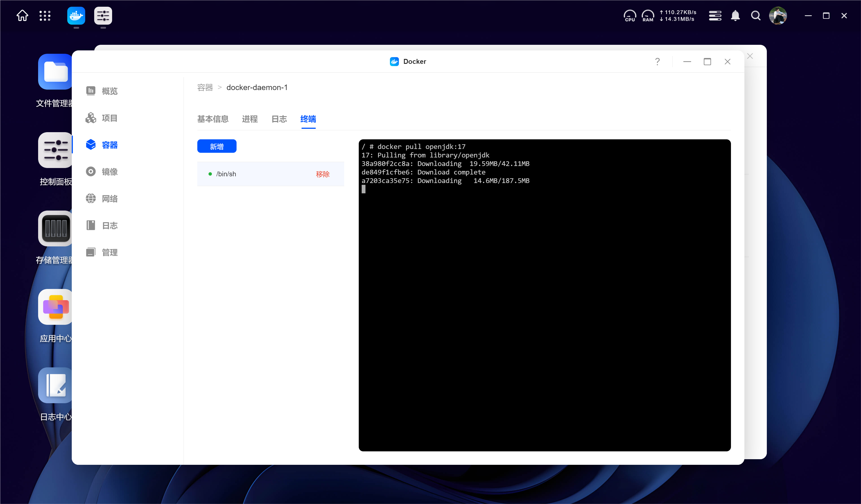Click the 新增 button
Image resolution: width=861 pixels, height=504 pixels.
point(217,146)
